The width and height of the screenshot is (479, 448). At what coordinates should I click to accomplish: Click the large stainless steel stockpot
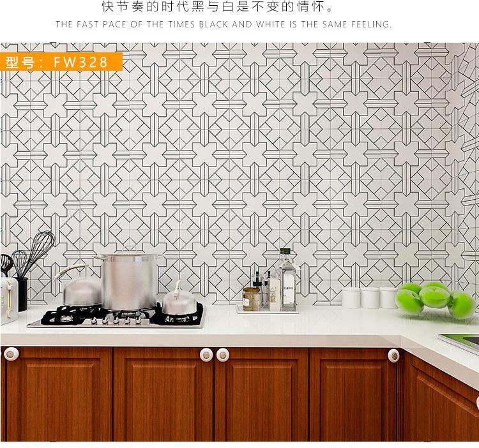tap(129, 281)
